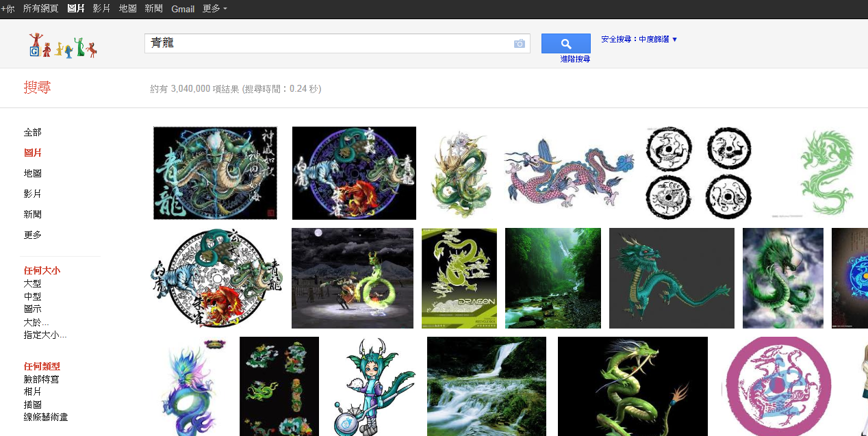Click the +你 link in top bar
The height and width of the screenshot is (436, 868).
[x=8, y=9]
